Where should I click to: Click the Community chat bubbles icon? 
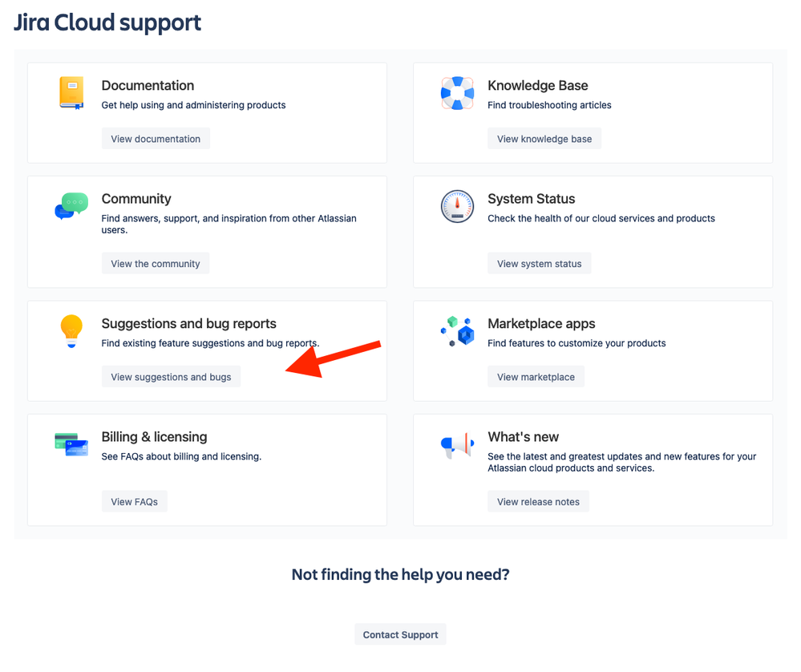(71, 206)
